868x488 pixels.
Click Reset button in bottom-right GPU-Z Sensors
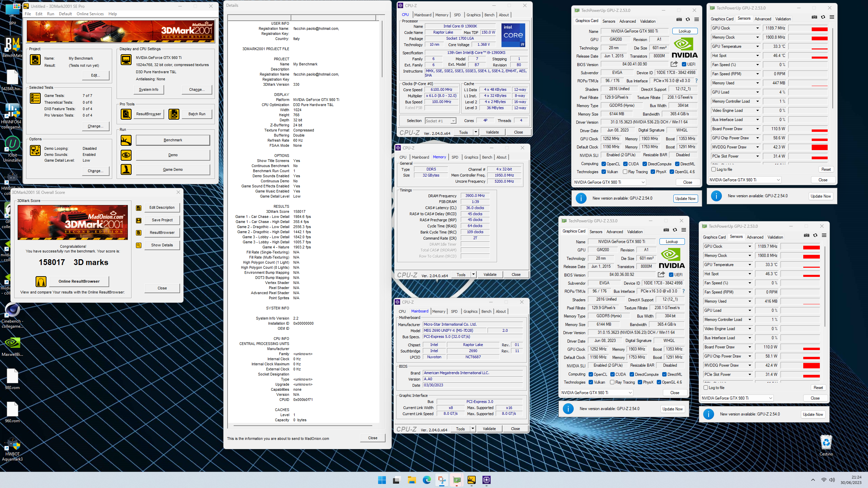pyautogui.click(x=818, y=388)
